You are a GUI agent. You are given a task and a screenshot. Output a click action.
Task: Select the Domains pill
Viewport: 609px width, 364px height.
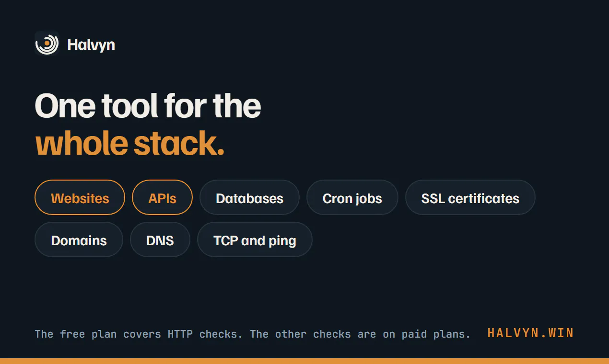(x=79, y=239)
